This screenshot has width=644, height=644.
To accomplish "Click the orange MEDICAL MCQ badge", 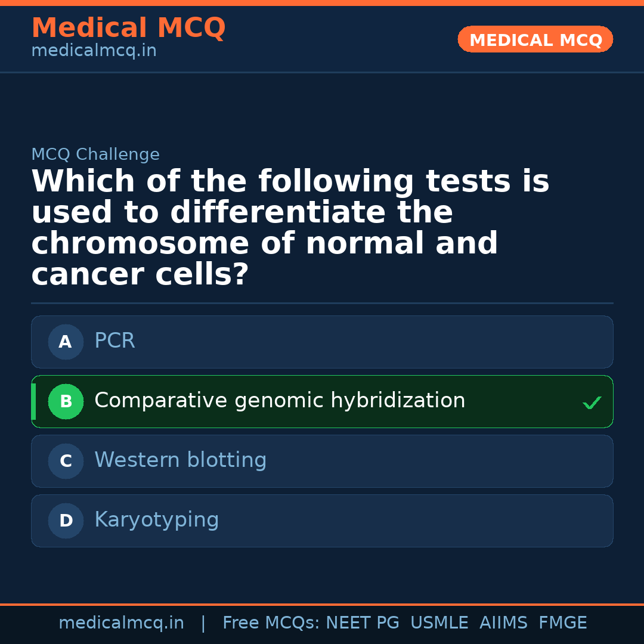I will tap(535, 39).
